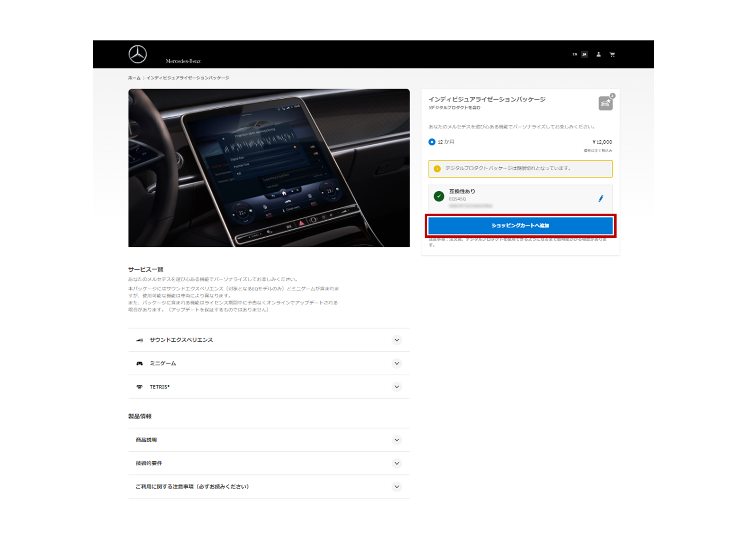Click the pencil edit icon for vehicle
747x560 pixels.
pos(601,199)
